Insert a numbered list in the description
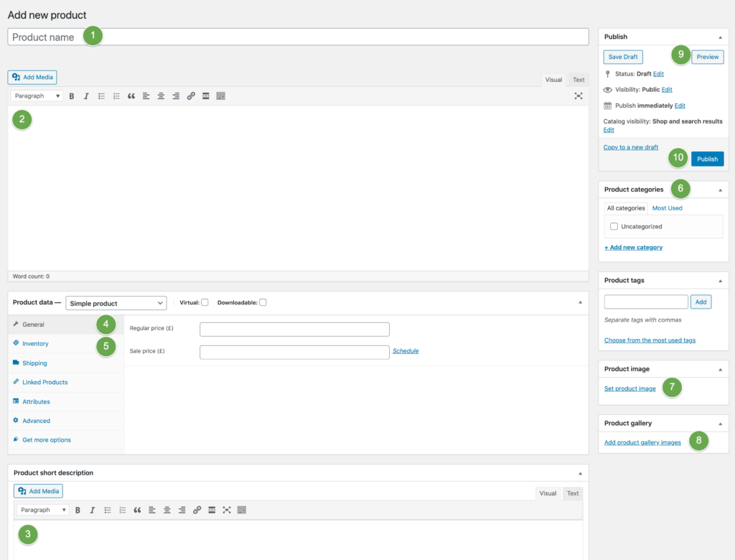 pos(116,95)
